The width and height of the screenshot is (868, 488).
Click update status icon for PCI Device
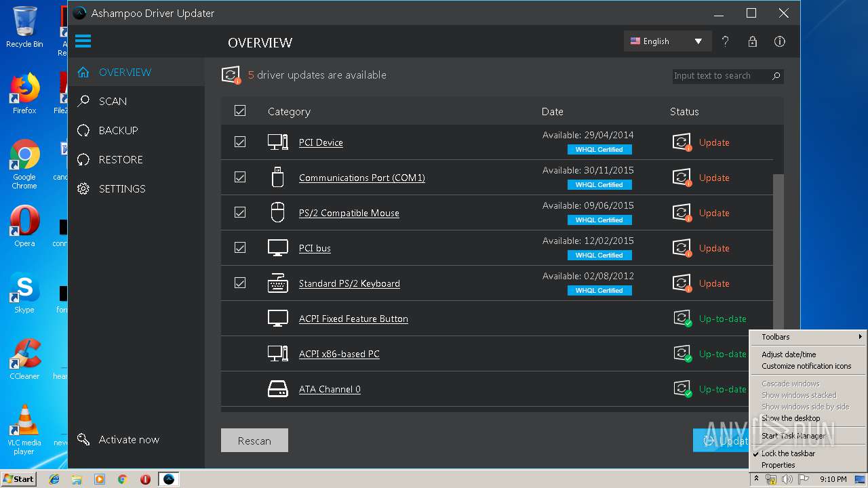click(x=682, y=142)
